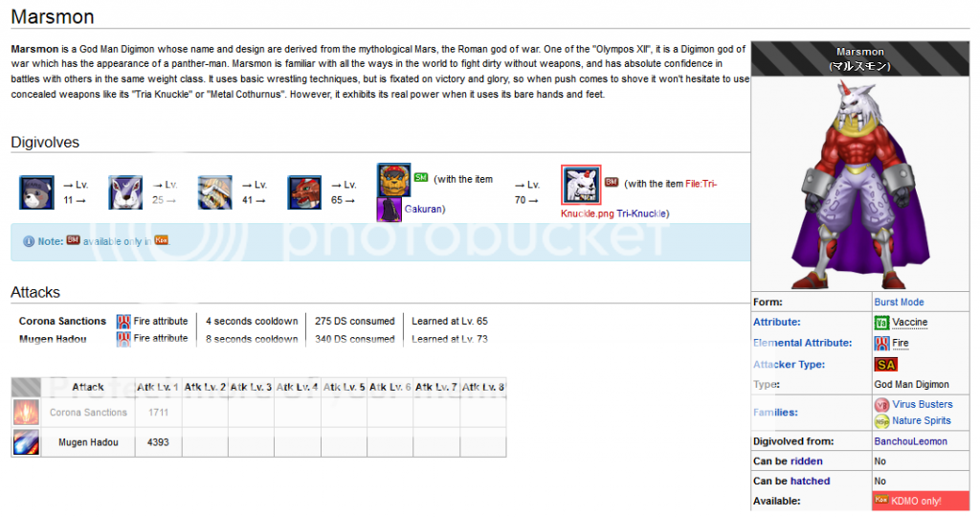Click the Marsmon 3D model image
This screenshot has width=980, height=517.
coord(860,185)
